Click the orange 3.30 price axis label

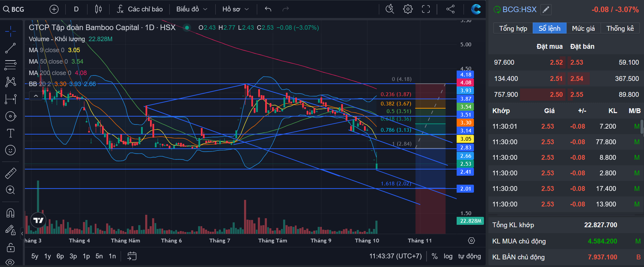(466, 123)
